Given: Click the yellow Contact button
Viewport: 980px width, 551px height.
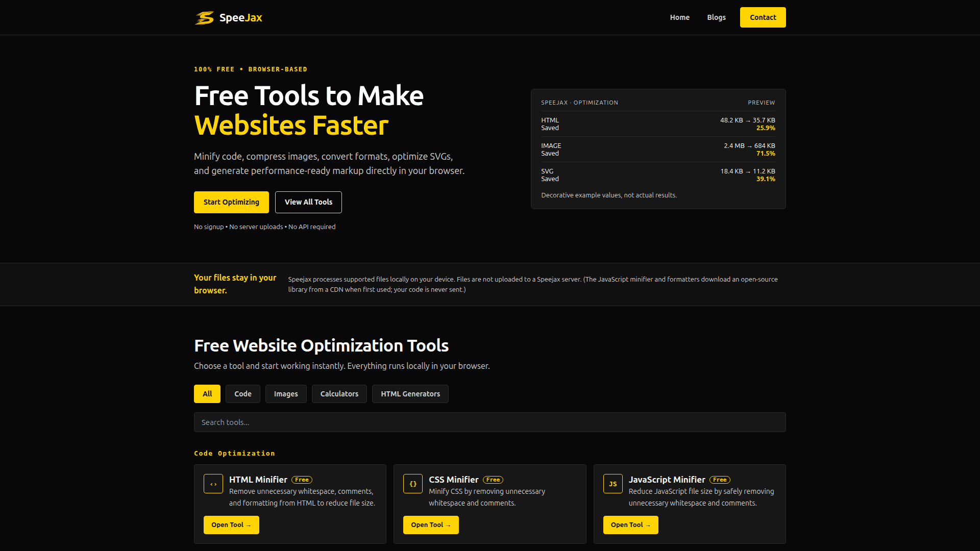Looking at the screenshot, I should coord(763,17).
